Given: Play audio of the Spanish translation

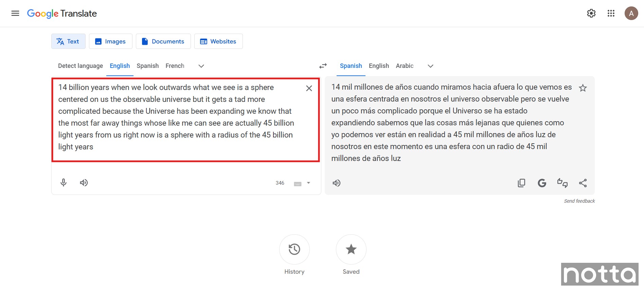Looking at the screenshot, I should tap(336, 183).
